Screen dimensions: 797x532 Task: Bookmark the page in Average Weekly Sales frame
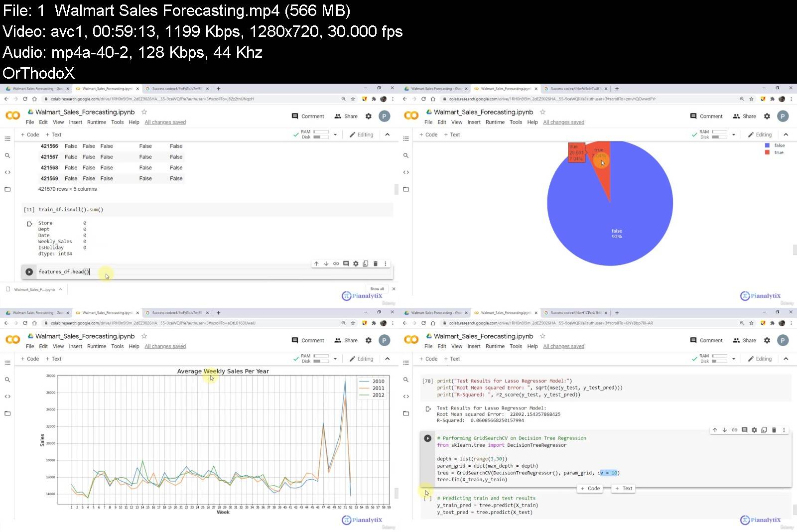pos(353,323)
